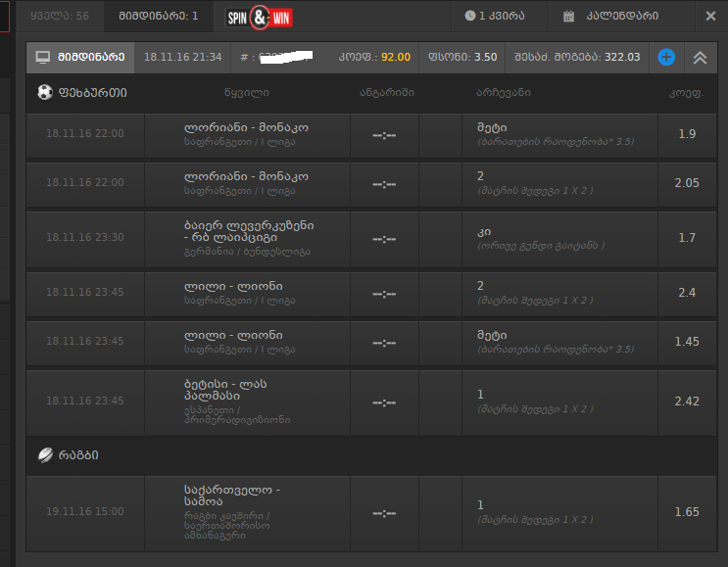Click the ანგარიში column header
This screenshot has width=728, height=567.
pos(387,93)
